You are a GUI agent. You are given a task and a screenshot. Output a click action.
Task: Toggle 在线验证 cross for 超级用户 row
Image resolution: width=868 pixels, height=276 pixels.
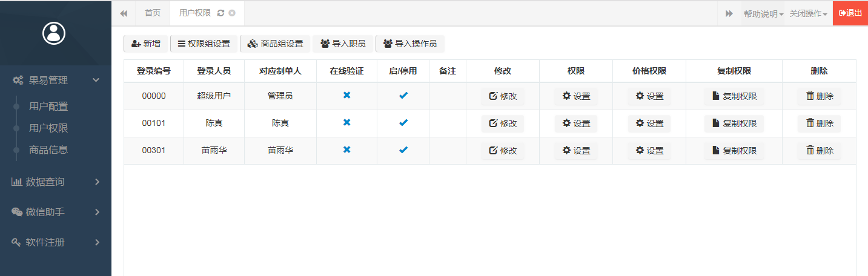(346, 96)
